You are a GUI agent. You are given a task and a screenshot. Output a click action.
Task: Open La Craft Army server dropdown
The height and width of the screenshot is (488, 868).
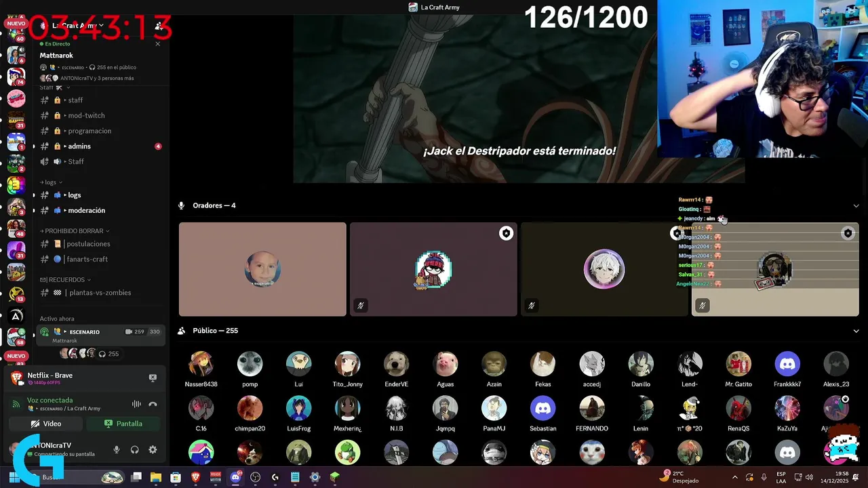coord(79,26)
